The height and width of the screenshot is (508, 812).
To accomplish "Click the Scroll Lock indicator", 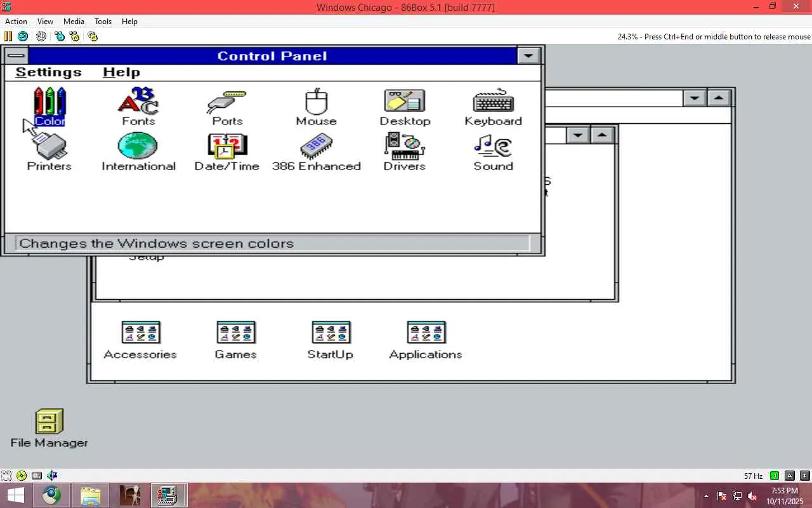I will [805, 476].
